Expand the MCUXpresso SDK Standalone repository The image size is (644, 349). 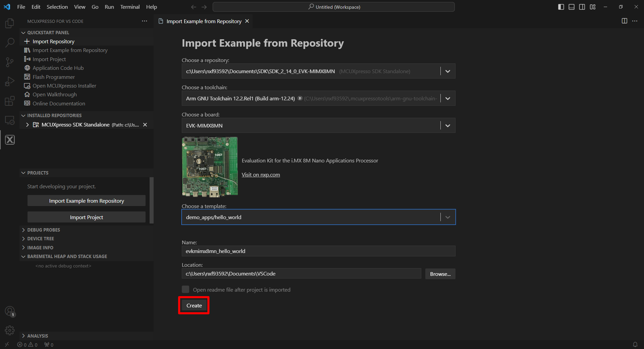[27, 125]
